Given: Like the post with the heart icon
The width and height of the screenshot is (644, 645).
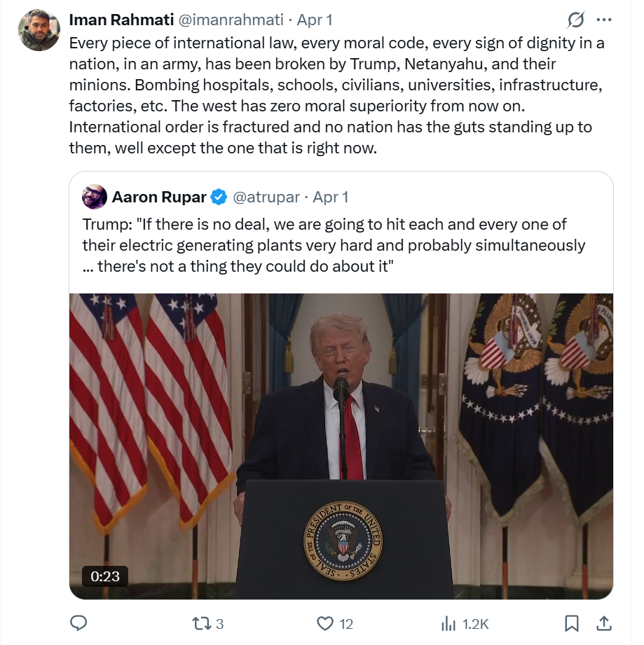Looking at the screenshot, I should (324, 623).
